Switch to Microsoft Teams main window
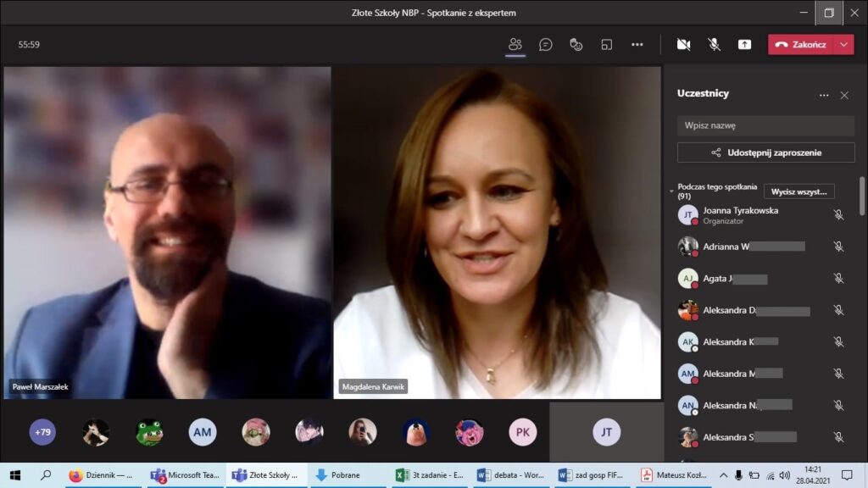The width and height of the screenshot is (868, 488). [186, 475]
